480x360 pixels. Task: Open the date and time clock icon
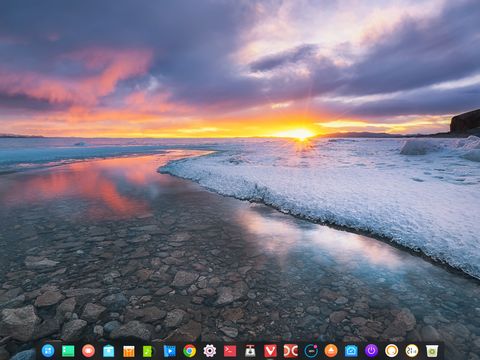pyautogui.click(x=412, y=351)
